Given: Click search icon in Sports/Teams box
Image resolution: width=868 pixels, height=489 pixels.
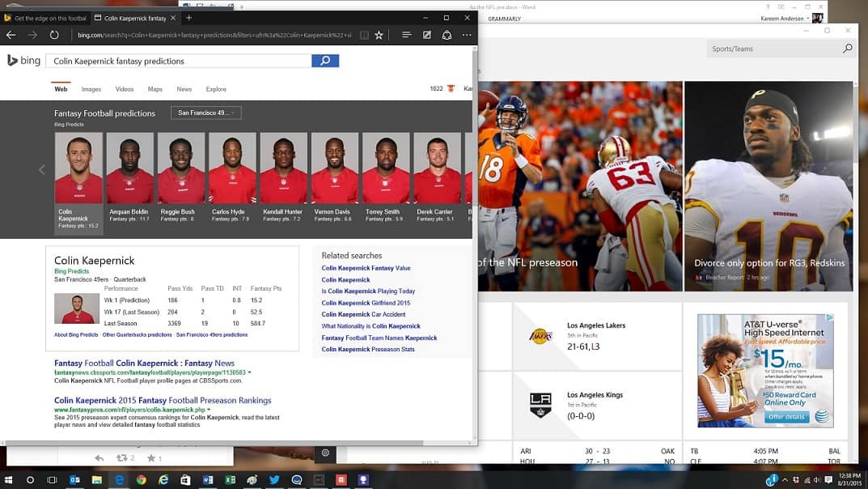Looking at the screenshot, I should pos(847,49).
